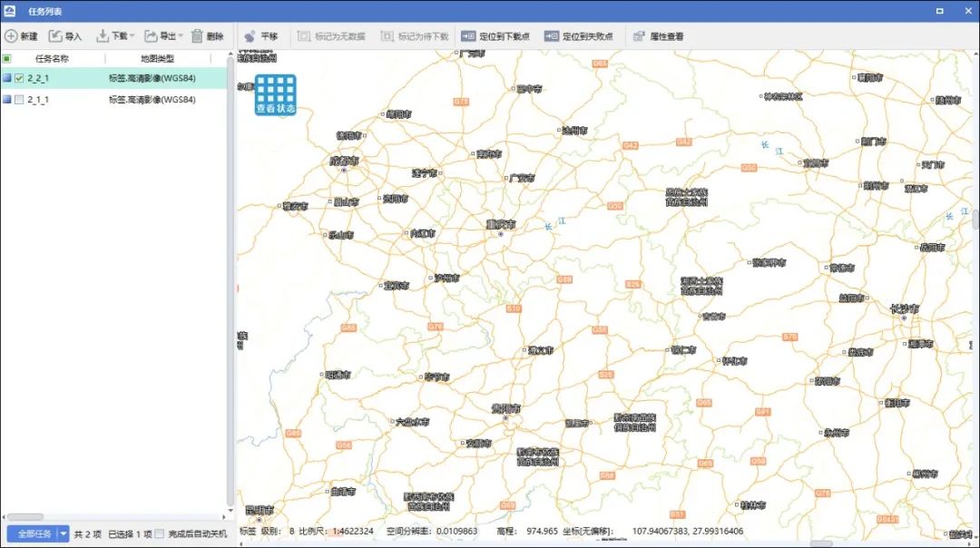Image resolution: width=980 pixels, height=548 pixels.
Task: Click the app icon in title bar
Action: click(x=9, y=11)
